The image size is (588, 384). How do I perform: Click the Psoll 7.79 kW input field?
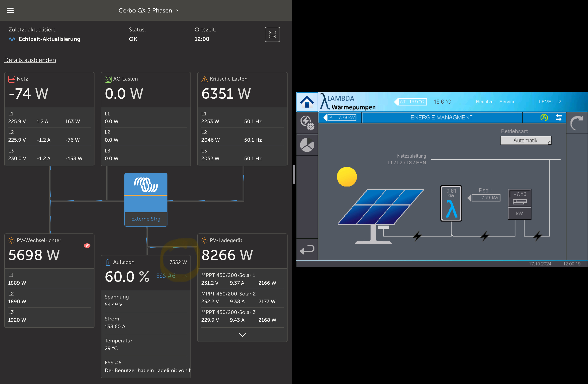486,198
